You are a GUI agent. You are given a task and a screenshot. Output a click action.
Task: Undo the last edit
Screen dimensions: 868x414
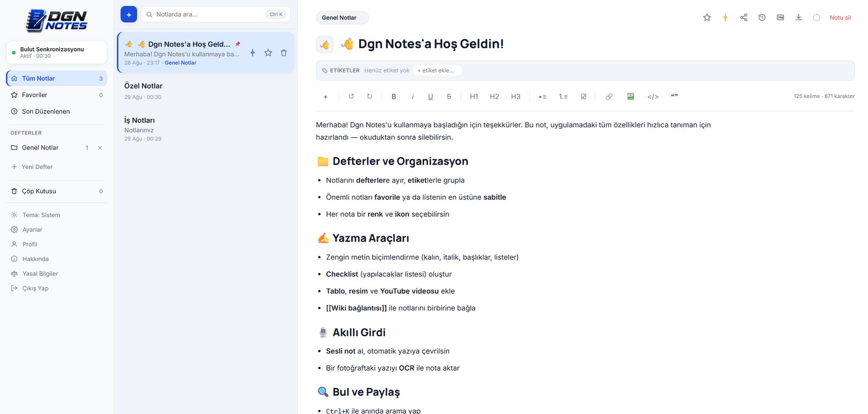tap(351, 96)
